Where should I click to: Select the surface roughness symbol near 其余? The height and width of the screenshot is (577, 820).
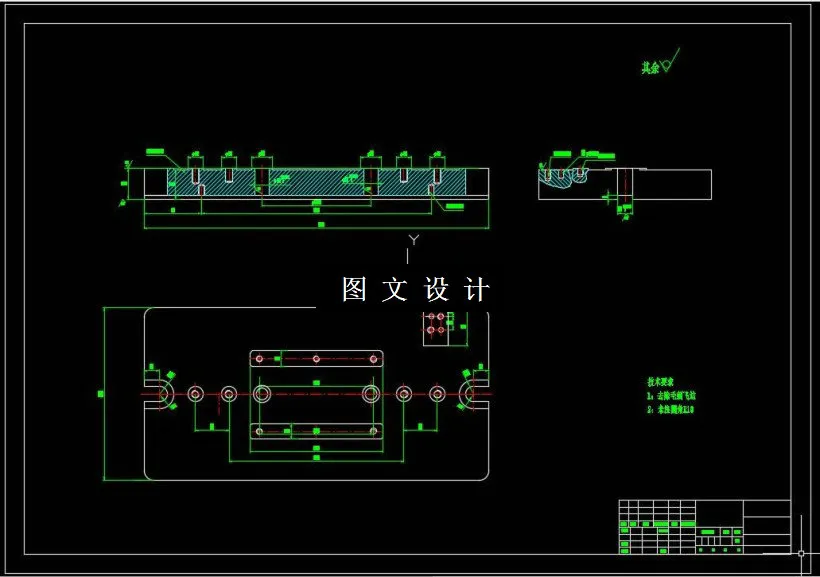(x=668, y=61)
